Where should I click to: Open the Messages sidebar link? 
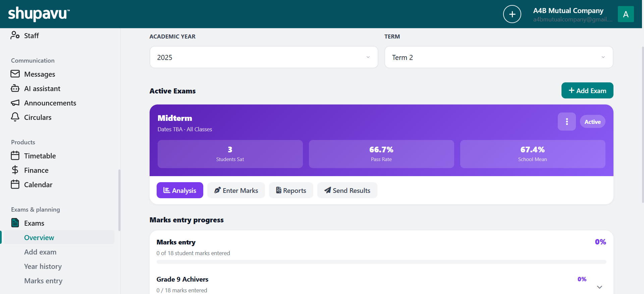(x=40, y=74)
